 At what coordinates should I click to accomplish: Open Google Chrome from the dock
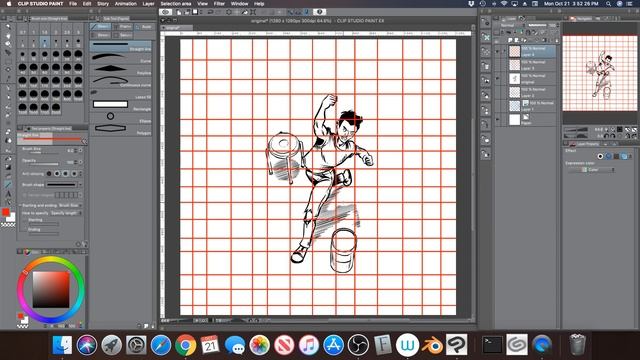coord(186,345)
